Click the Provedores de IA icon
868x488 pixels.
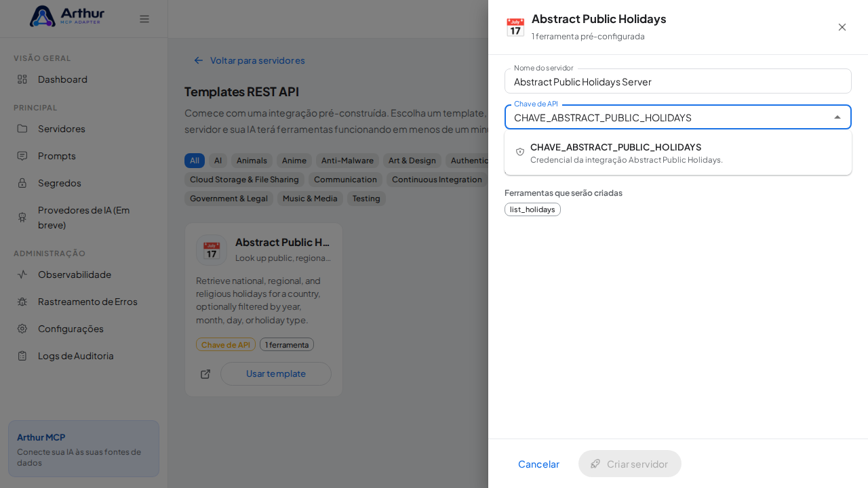pos(22,218)
